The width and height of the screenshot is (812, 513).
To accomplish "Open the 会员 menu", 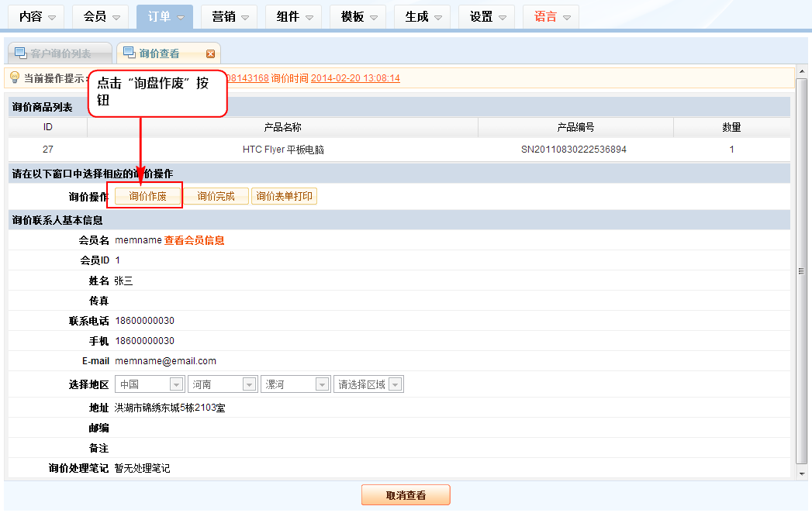I will 100,17.
